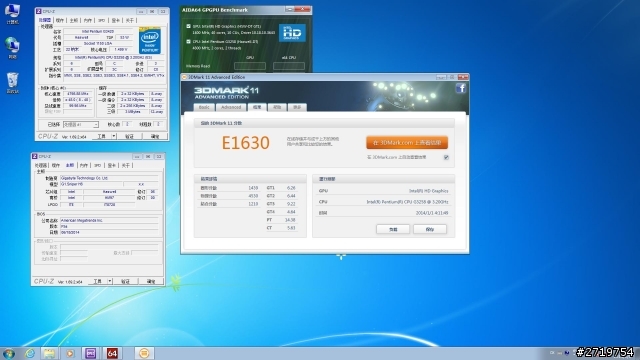Screen dimensions: 640x360
Task: Click OK button in lower CPU-Z window
Action: click(151, 281)
